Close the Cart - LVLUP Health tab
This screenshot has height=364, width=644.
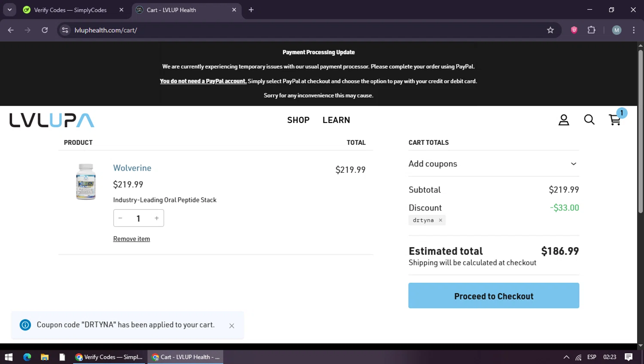(x=234, y=10)
